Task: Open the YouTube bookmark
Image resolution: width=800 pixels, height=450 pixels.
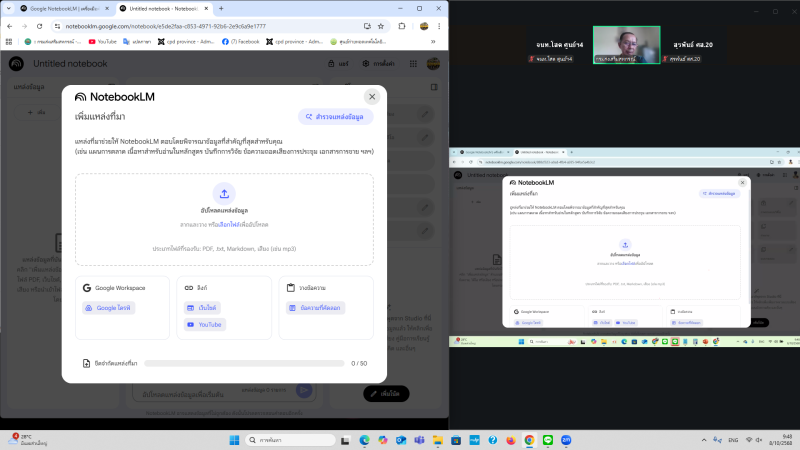Action: tap(102, 42)
